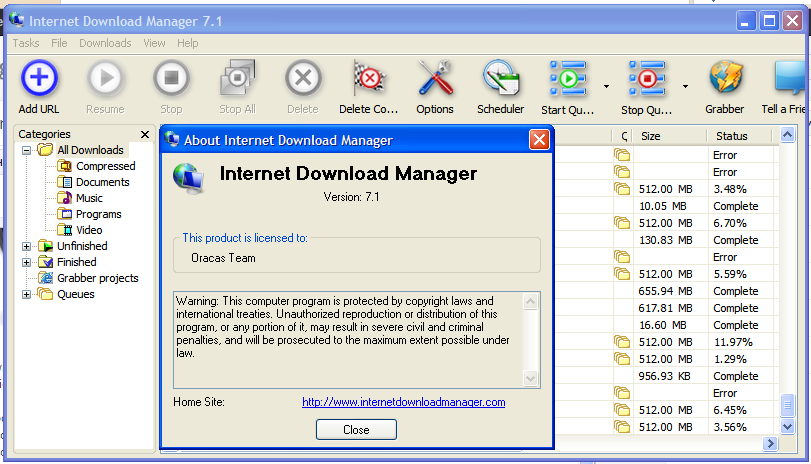Click the download list vertical scroll thumb
This screenshot has width=811, height=464.
787,405
